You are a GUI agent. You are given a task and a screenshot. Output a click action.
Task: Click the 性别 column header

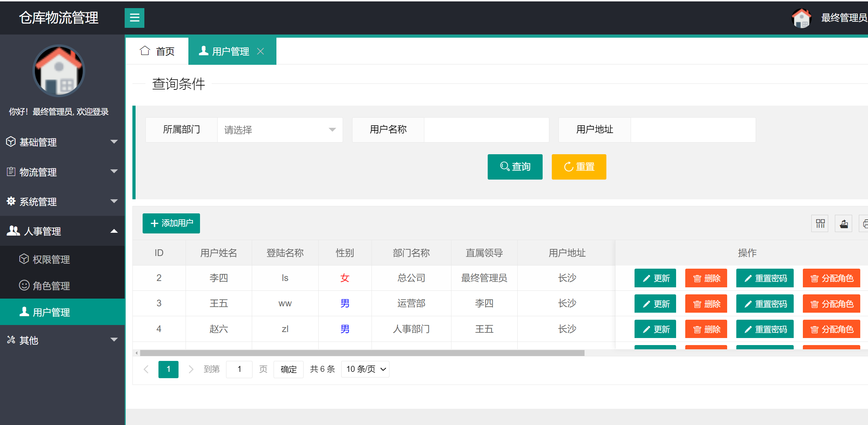click(345, 253)
